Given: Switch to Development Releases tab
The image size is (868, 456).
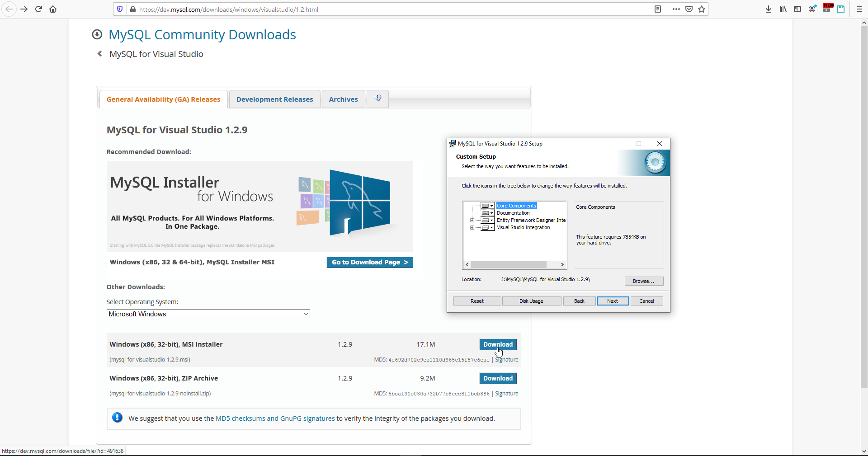Looking at the screenshot, I should point(274,99).
